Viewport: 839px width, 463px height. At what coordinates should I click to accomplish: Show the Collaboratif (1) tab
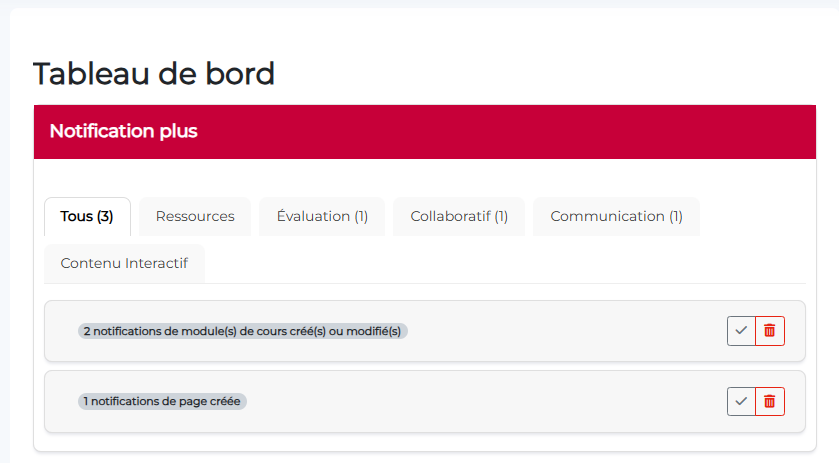459,216
